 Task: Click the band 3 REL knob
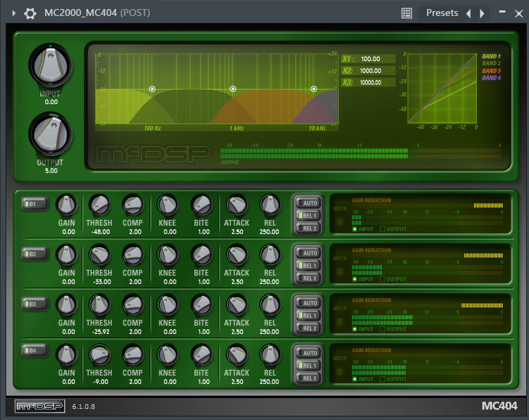(x=270, y=305)
